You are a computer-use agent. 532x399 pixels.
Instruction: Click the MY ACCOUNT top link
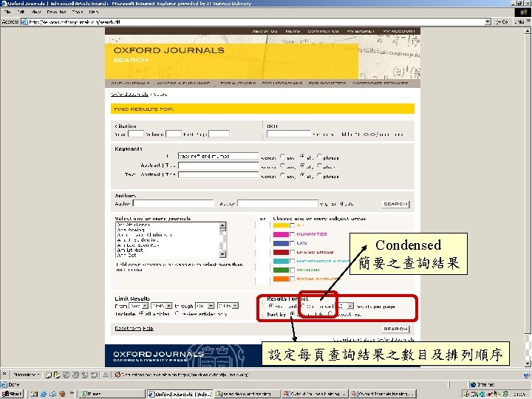click(x=399, y=31)
